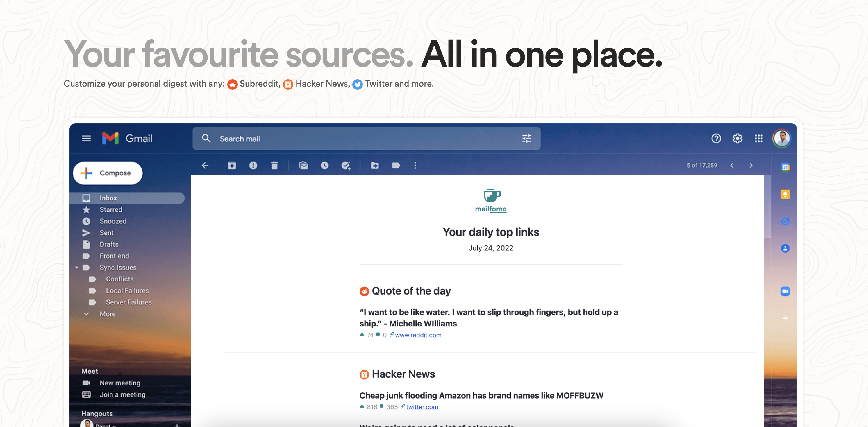Click the Quote of the day heading
Viewport: 868px width, 427px height.
pos(411,290)
